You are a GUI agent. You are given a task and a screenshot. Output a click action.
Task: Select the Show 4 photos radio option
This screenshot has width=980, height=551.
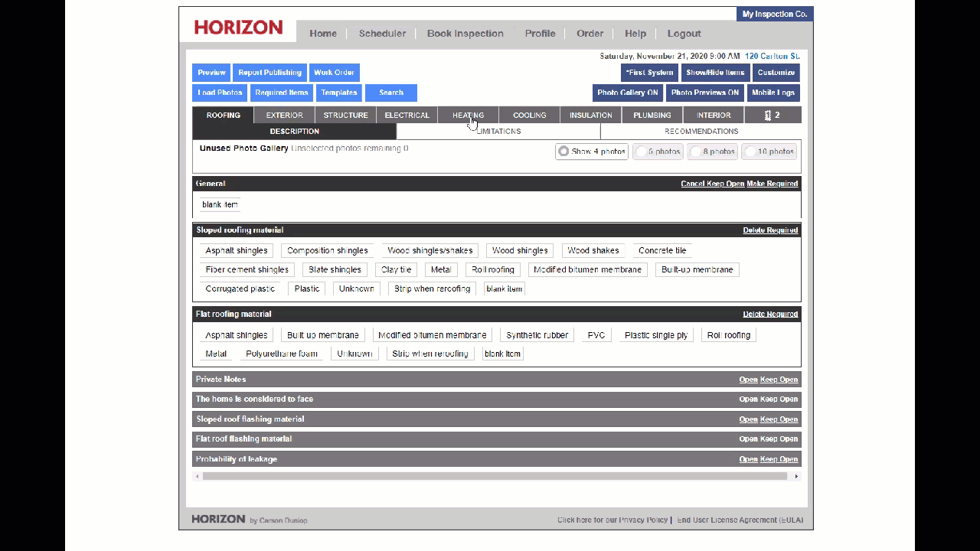(x=564, y=152)
